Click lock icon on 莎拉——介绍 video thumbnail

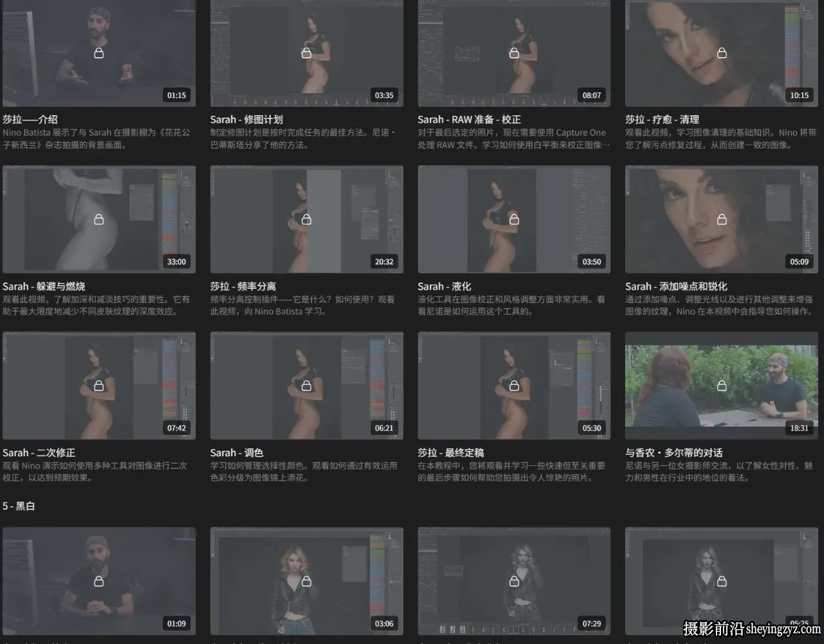click(99, 53)
